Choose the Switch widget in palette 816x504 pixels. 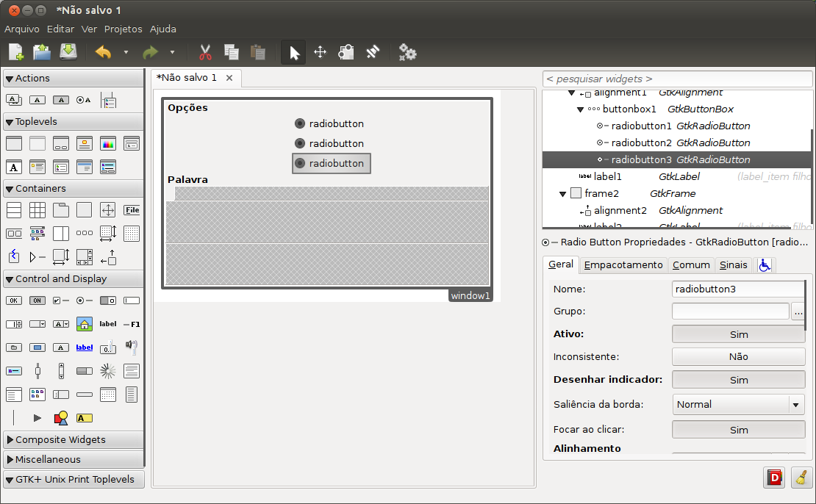click(x=108, y=300)
